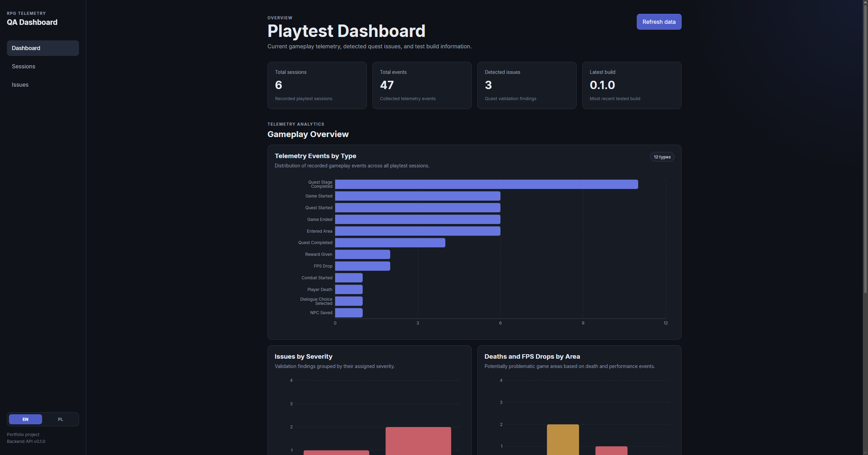Image resolution: width=868 pixels, height=455 pixels.
Task: Click the Detected issues stat card
Action: (x=527, y=85)
